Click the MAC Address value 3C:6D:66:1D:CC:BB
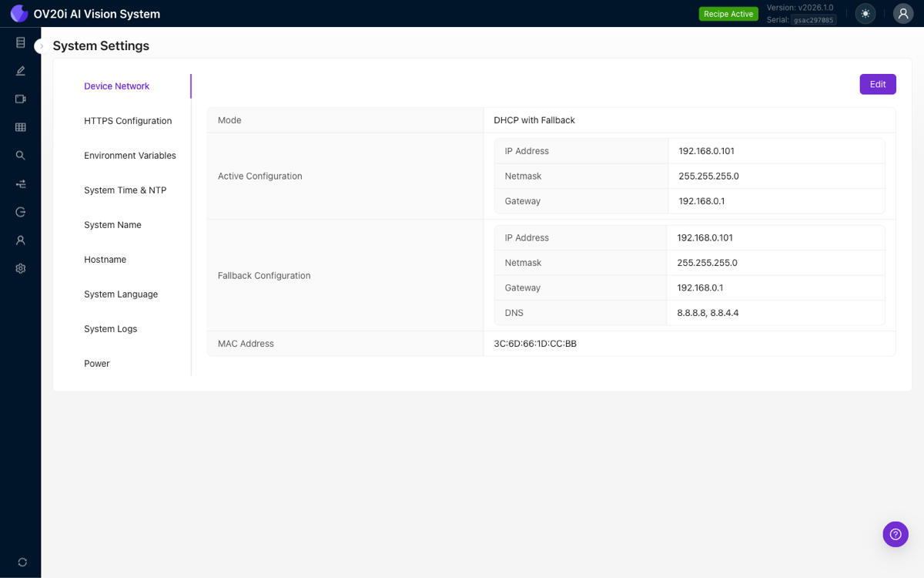 (535, 344)
